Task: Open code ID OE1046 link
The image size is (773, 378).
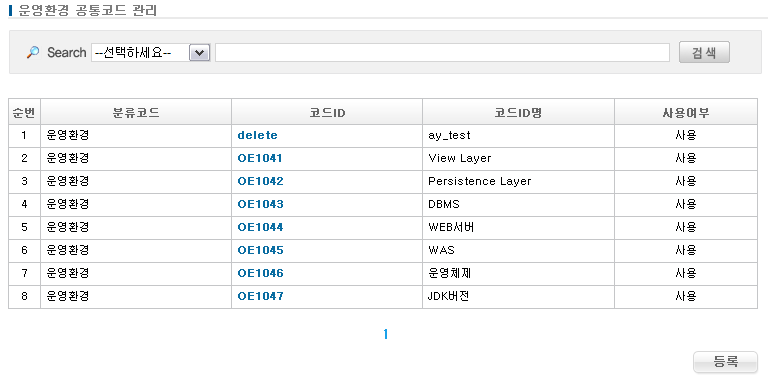Action: [x=260, y=273]
